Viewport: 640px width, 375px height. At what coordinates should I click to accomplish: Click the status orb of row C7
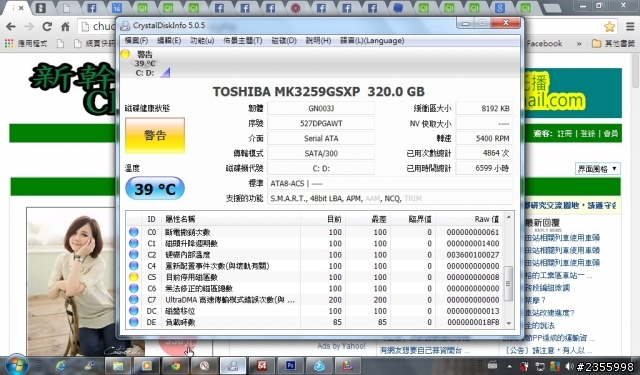point(133,299)
